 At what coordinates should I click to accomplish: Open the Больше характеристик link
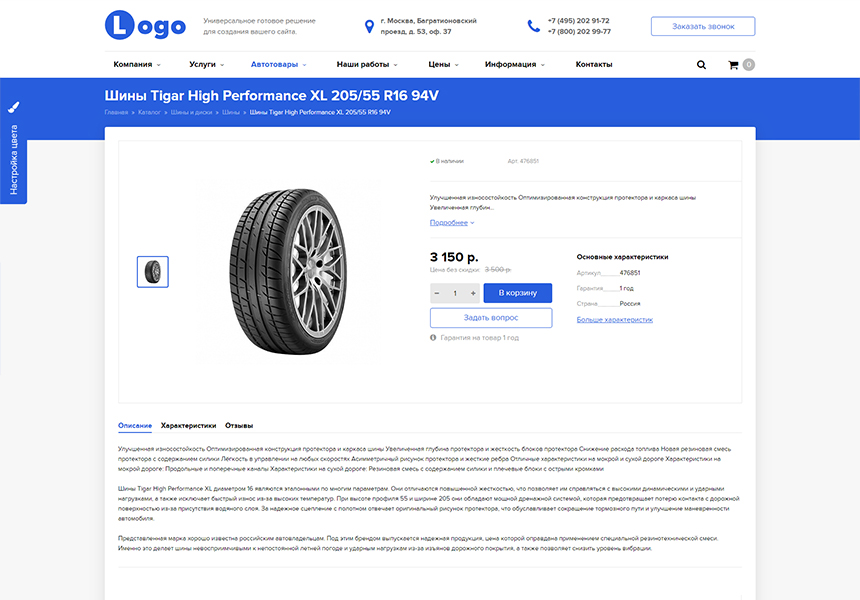pos(614,320)
